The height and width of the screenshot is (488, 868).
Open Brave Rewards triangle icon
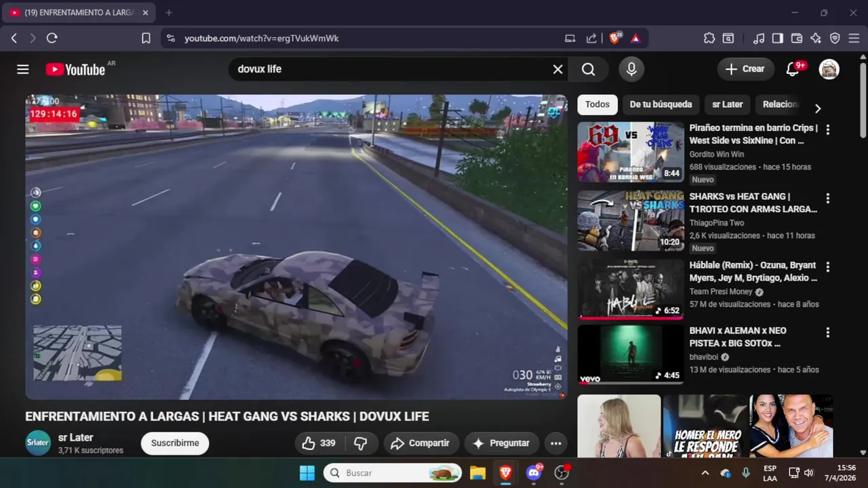[635, 39]
